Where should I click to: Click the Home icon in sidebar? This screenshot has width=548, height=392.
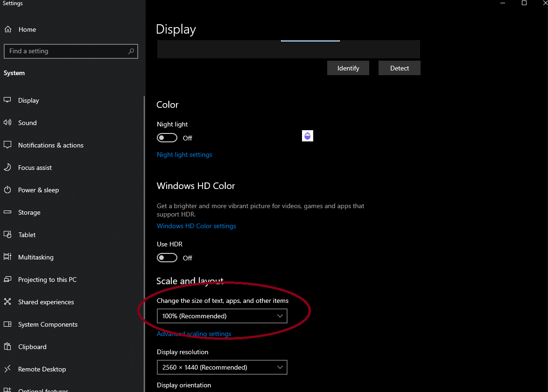[x=8, y=29]
